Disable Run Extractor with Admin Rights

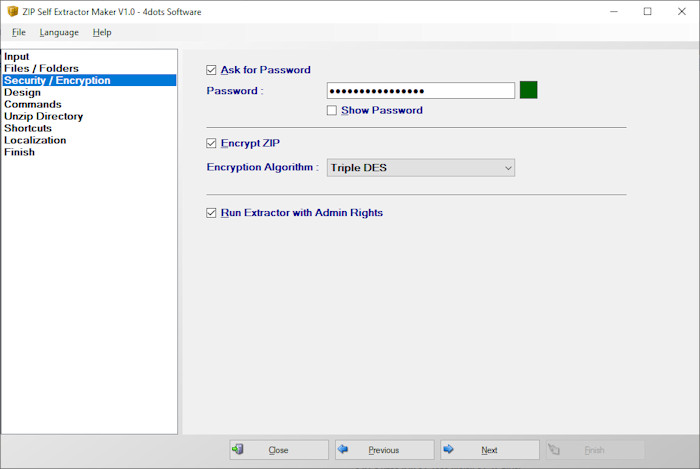[211, 213]
